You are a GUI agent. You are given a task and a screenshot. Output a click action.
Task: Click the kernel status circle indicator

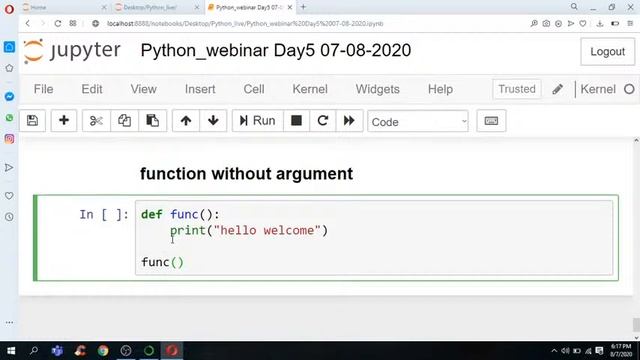pos(629,89)
